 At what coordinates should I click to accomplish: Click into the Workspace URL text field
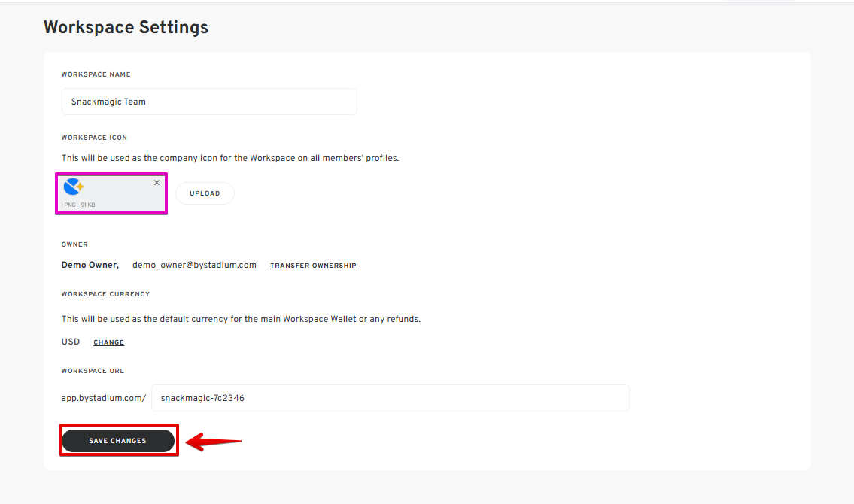(390, 398)
